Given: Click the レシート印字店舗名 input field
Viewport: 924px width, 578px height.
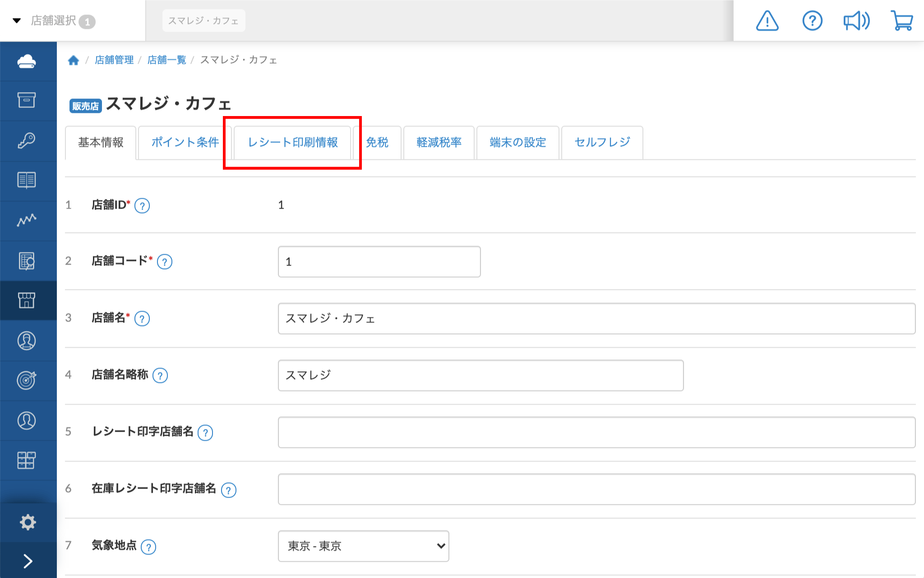Looking at the screenshot, I should pyautogui.click(x=596, y=432).
